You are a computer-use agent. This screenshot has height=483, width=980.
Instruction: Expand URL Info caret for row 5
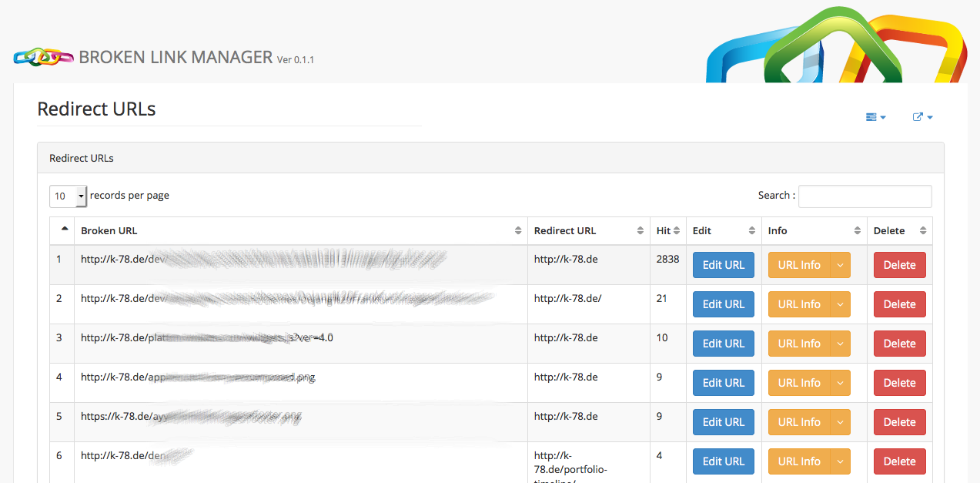(840, 422)
